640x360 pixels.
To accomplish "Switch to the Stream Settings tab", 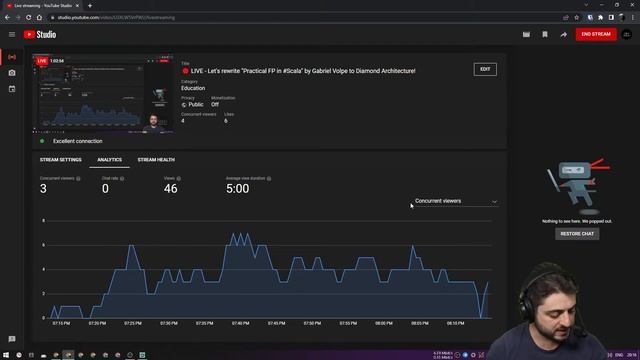I will pos(61,160).
